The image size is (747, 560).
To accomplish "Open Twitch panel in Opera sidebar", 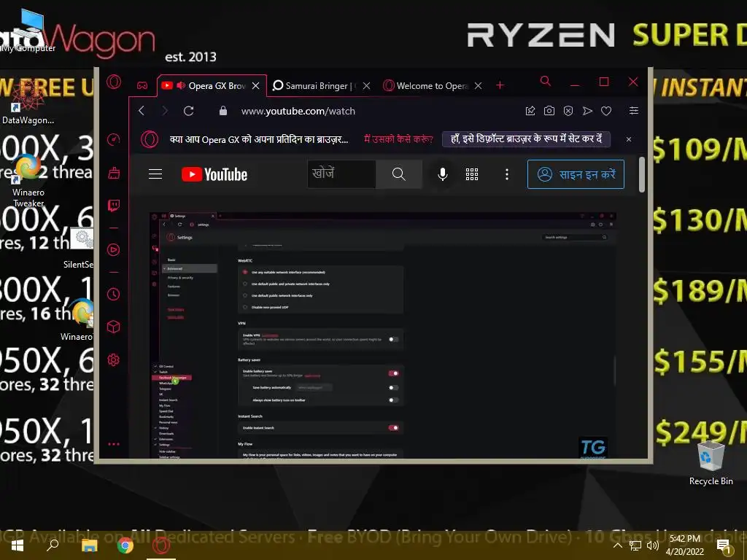I will [113, 205].
